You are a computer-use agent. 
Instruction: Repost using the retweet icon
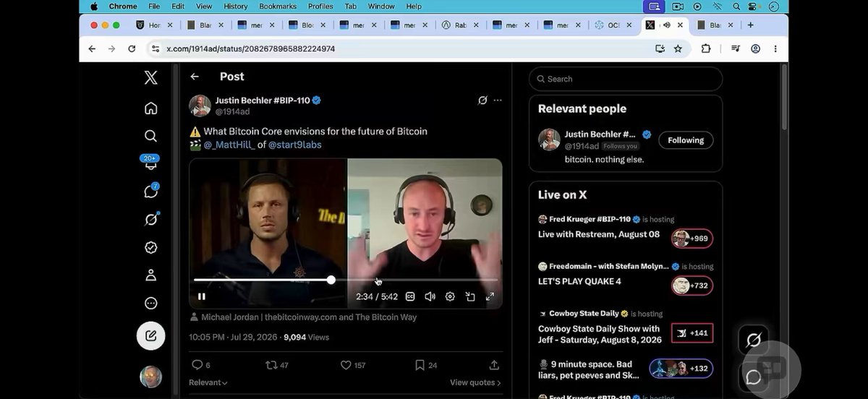[271, 365]
